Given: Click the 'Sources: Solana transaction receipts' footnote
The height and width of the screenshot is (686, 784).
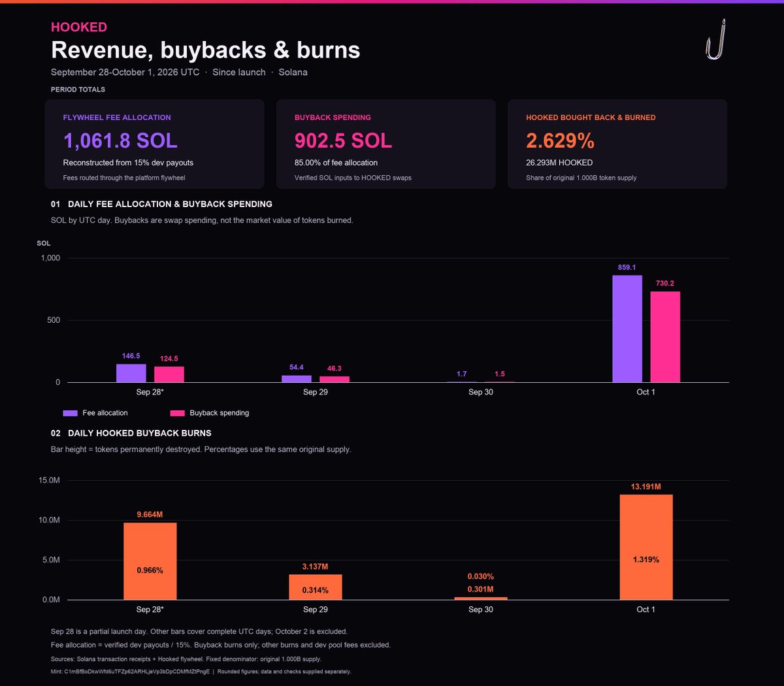Looking at the screenshot, I should (x=186, y=659).
